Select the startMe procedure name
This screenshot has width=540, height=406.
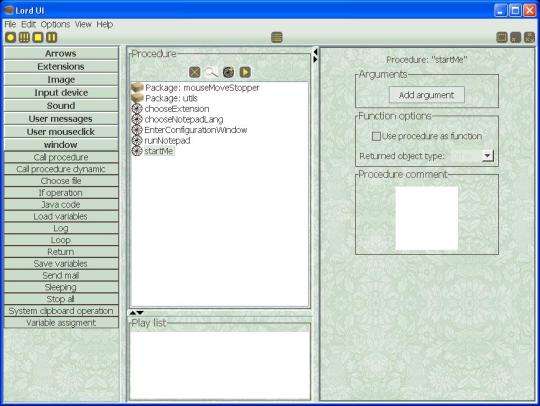pyautogui.click(x=159, y=151)
